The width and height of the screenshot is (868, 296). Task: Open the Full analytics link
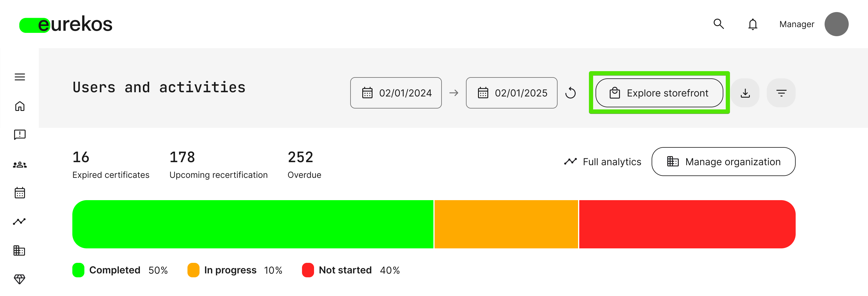coord(603,162)
